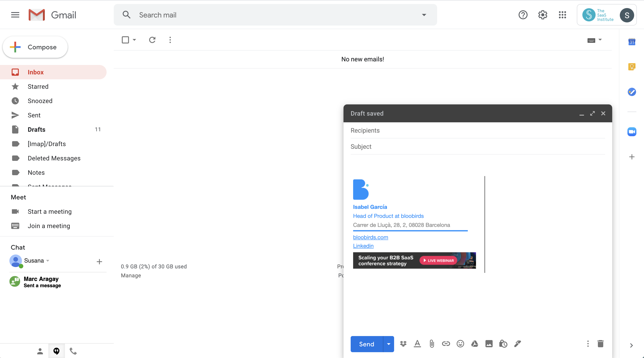Open the Linkedin signature link
This screenshot has height=358, width=644.
coord(363,246)
